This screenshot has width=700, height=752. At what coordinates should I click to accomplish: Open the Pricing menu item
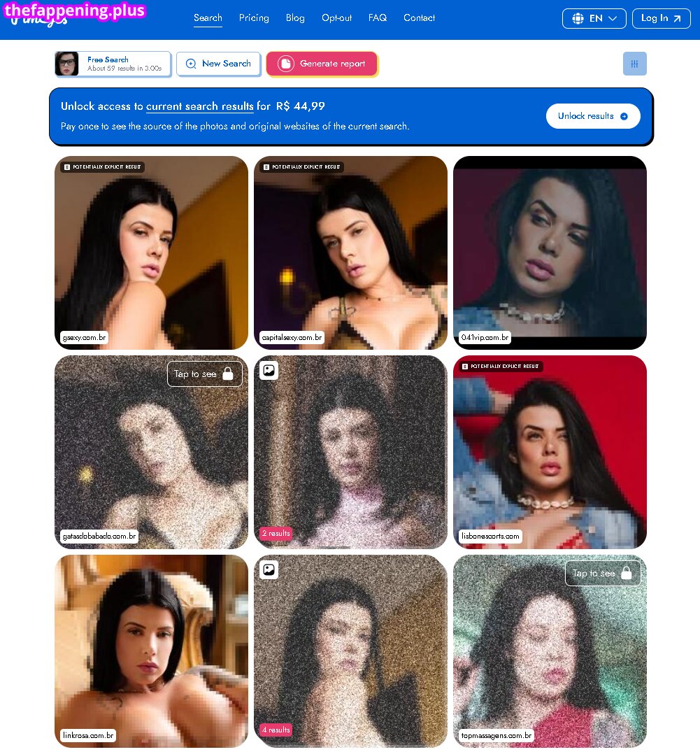point(254,18)
